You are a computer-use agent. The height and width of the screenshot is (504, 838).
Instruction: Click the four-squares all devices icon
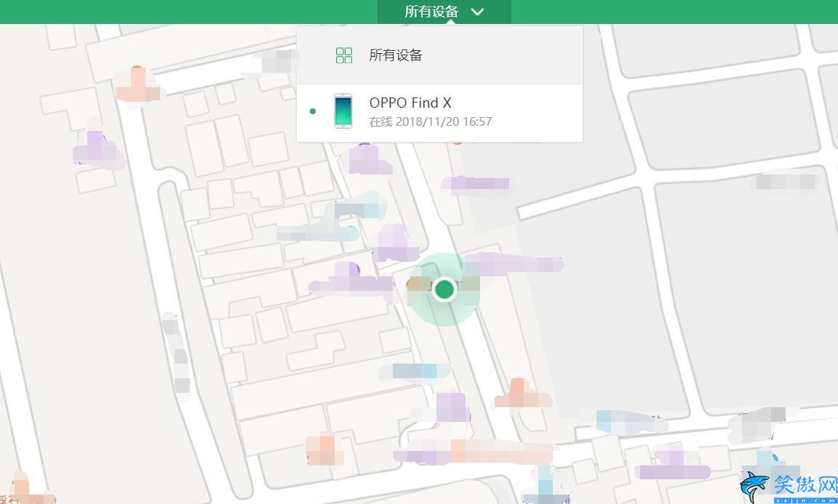click(343, 55)
